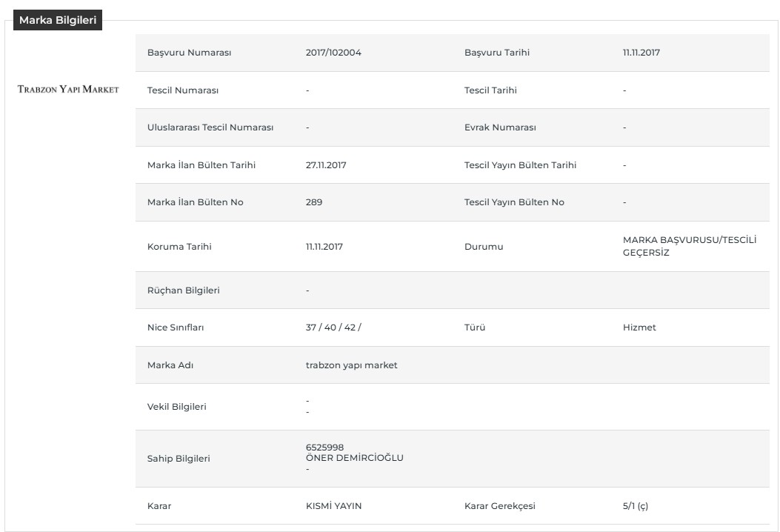Click the Rüçhan Bilgileri label
The height and width of the screenshot is (532, 780).
[x=183, y=290]
